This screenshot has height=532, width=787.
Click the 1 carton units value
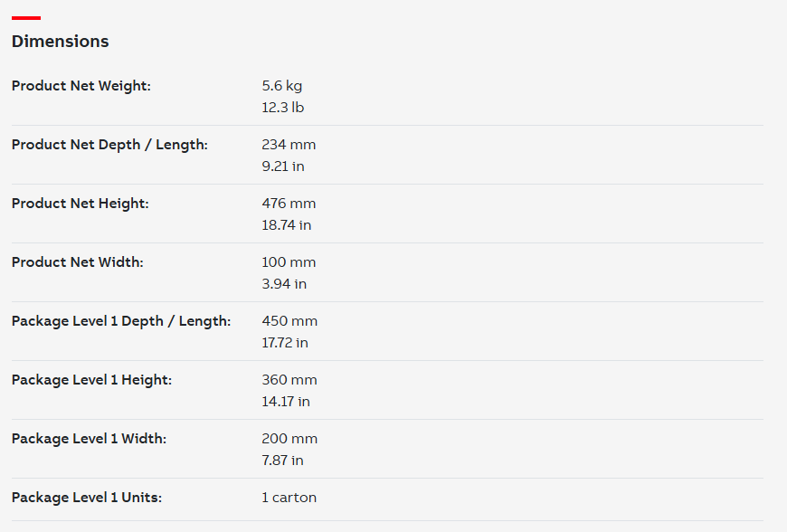289,497
